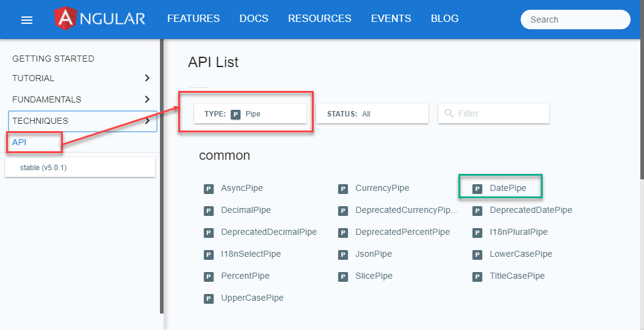
Task: Open the stable (v5.0.1) version selector
Action: 79,167
